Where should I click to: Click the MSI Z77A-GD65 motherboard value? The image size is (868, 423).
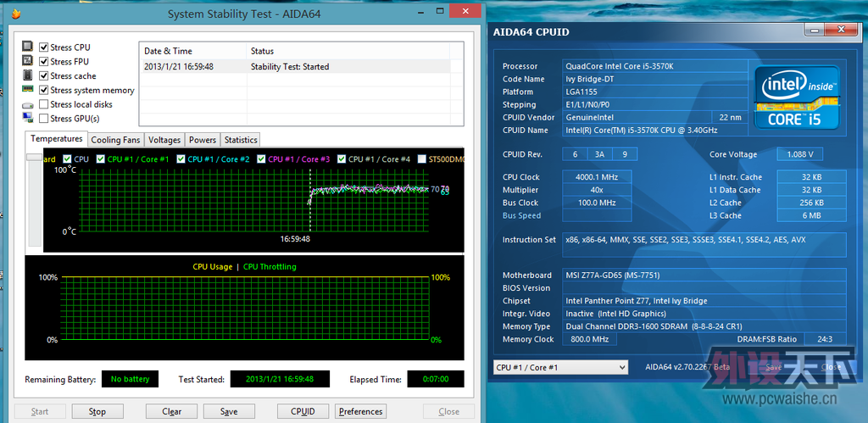(x=704, y=276)
